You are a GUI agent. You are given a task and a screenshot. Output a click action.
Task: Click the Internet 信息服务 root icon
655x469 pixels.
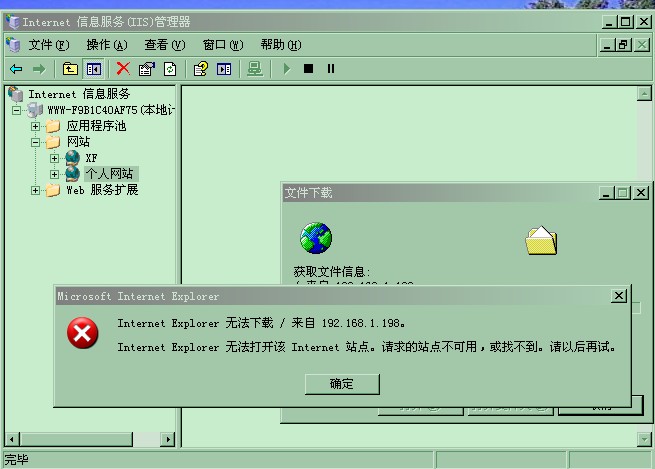(x=16, y=94)
